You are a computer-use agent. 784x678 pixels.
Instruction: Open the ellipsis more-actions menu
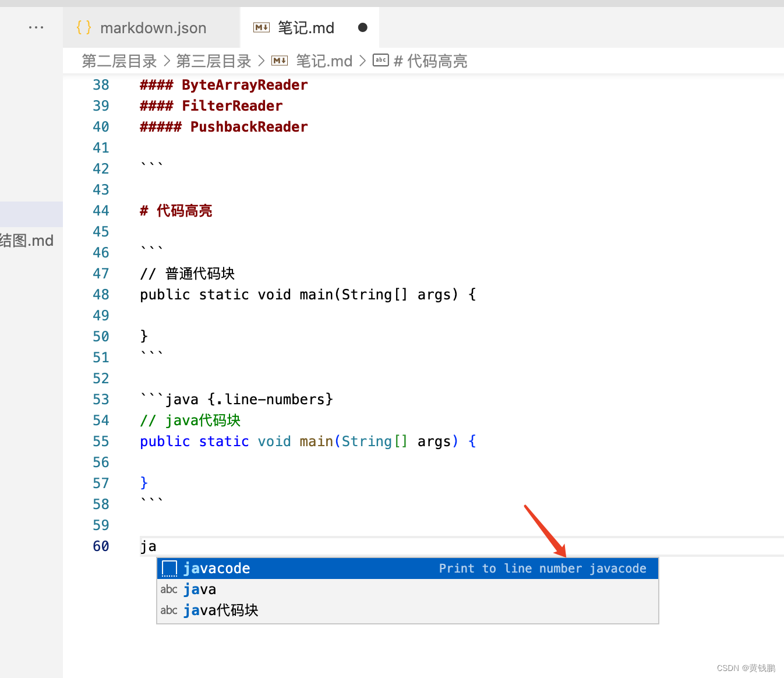36,27
